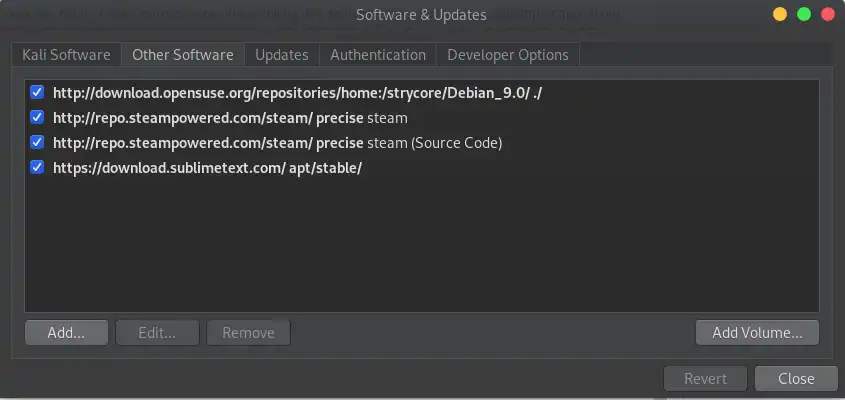Screen dimensions: 845x400
Task: Go to the Authentication tab
Action: 378,55
